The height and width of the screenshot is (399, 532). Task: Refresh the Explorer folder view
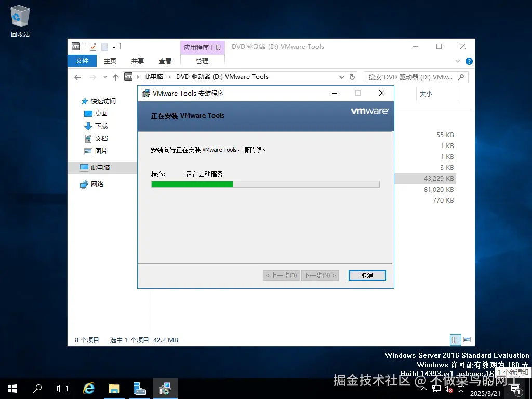coord(352,77)
